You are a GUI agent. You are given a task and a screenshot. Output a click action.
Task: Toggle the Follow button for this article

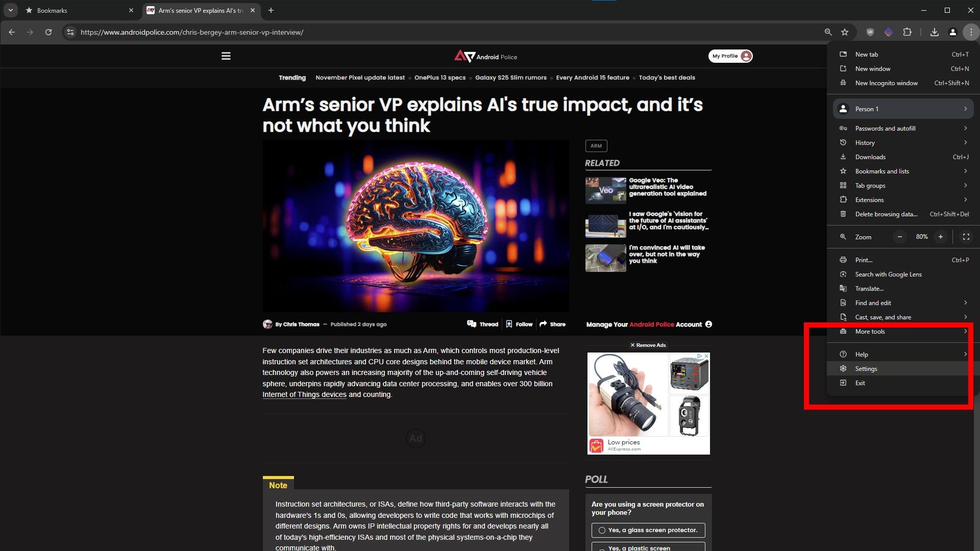tap(519, 324)
